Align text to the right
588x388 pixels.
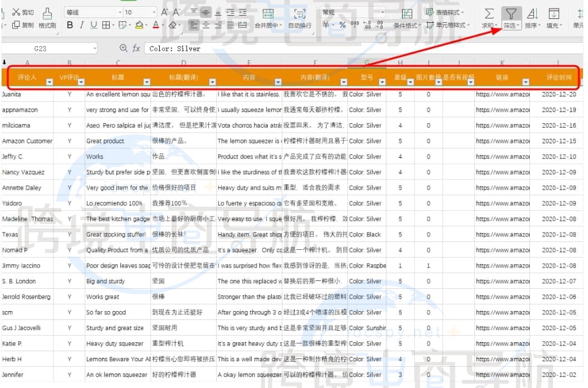[218, 25]
